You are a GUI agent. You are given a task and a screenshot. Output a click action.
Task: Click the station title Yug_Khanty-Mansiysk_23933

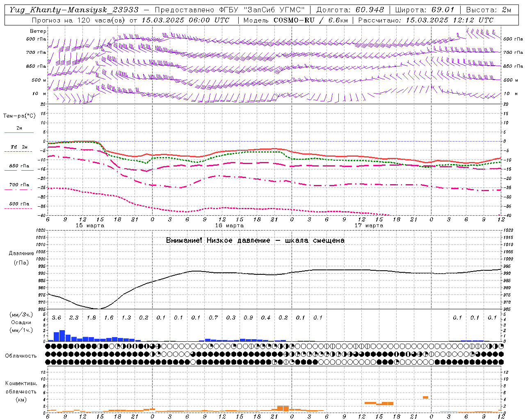pos(74,10)
